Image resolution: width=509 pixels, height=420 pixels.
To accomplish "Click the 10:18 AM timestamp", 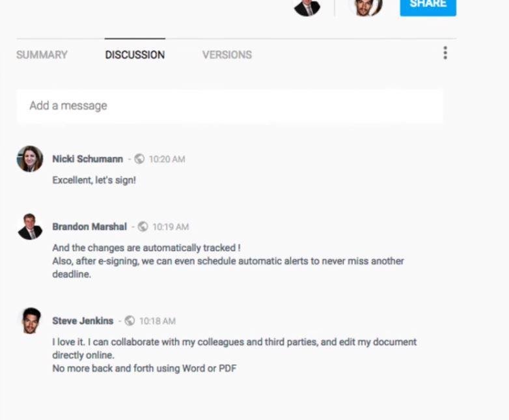I will [158, 321].
